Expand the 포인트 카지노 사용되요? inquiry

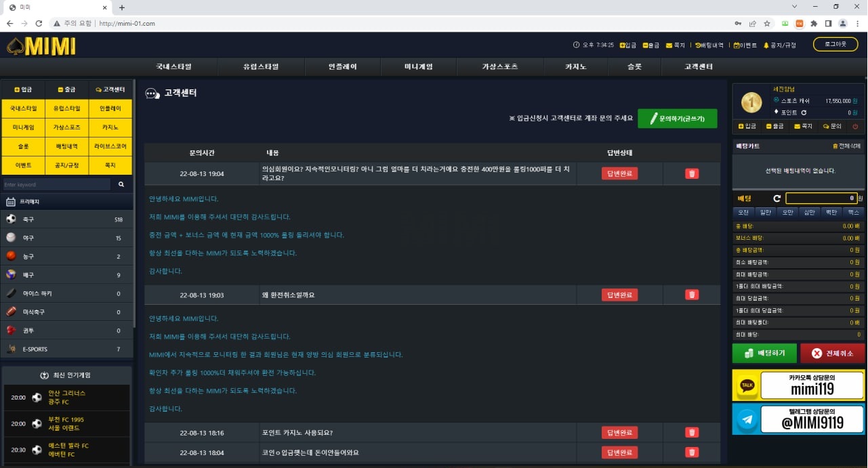point(432,433)
